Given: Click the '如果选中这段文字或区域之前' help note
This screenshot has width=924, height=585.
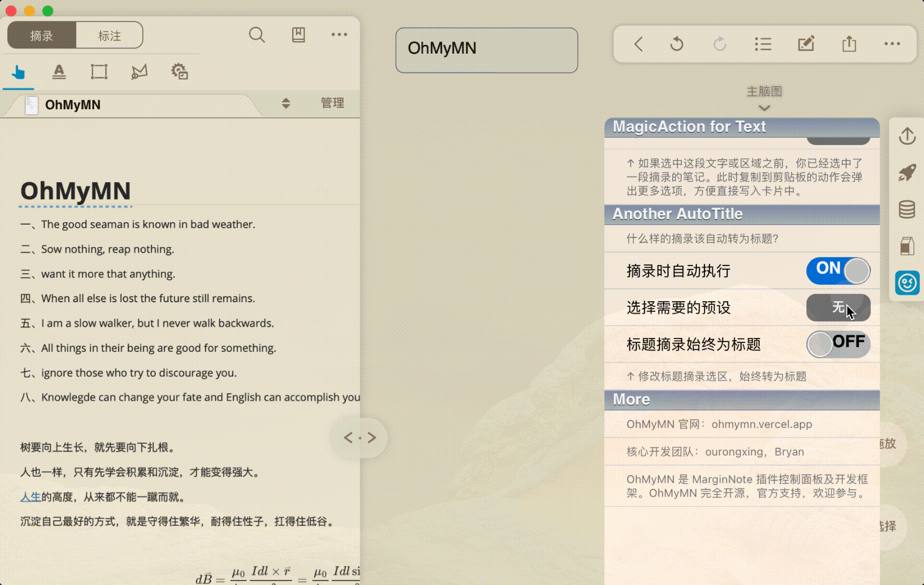Looking at the screenshot, I should [744, 177].
